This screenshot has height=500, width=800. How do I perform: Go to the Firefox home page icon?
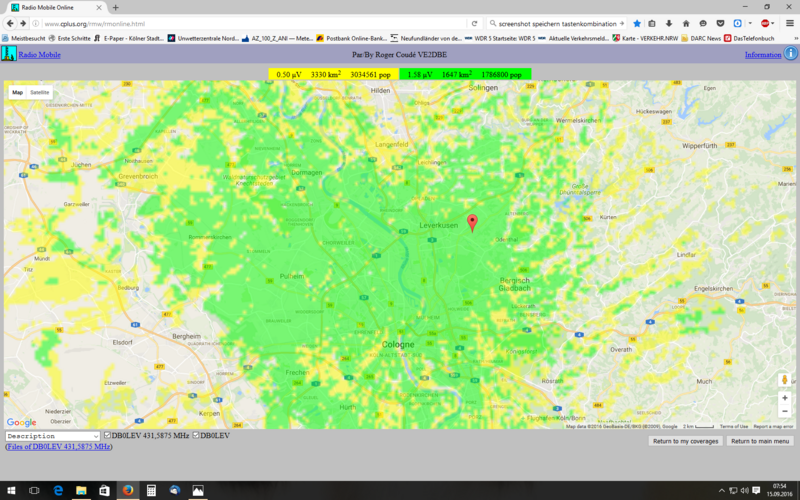[x=686, y=23]
